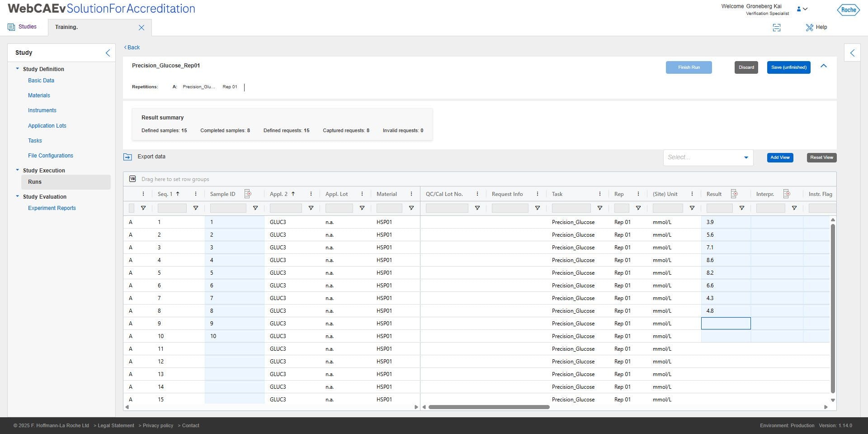Click the filter icon under Task column
The image size is (868, 434).
pyautogui.click(x=600, y=208)
